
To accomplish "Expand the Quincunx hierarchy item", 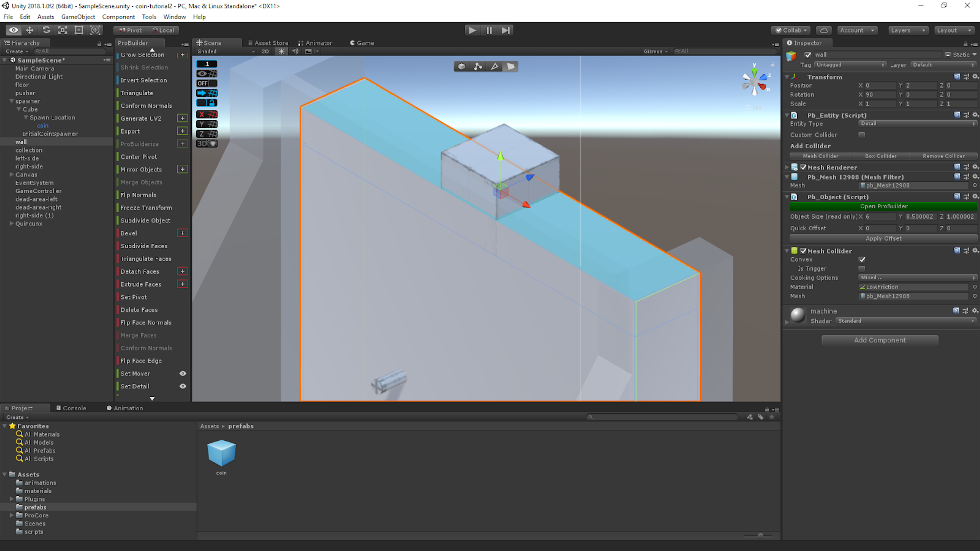I will 11,224.
